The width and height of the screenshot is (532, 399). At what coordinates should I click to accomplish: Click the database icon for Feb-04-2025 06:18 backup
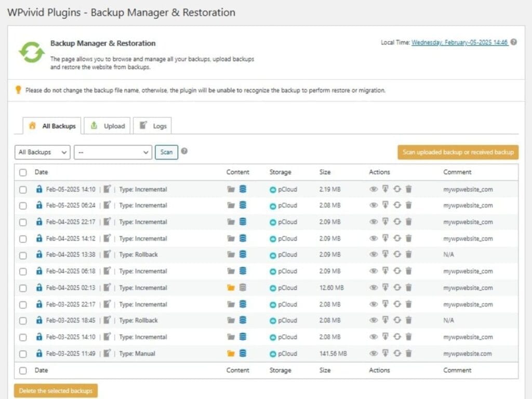click(243, 271)
